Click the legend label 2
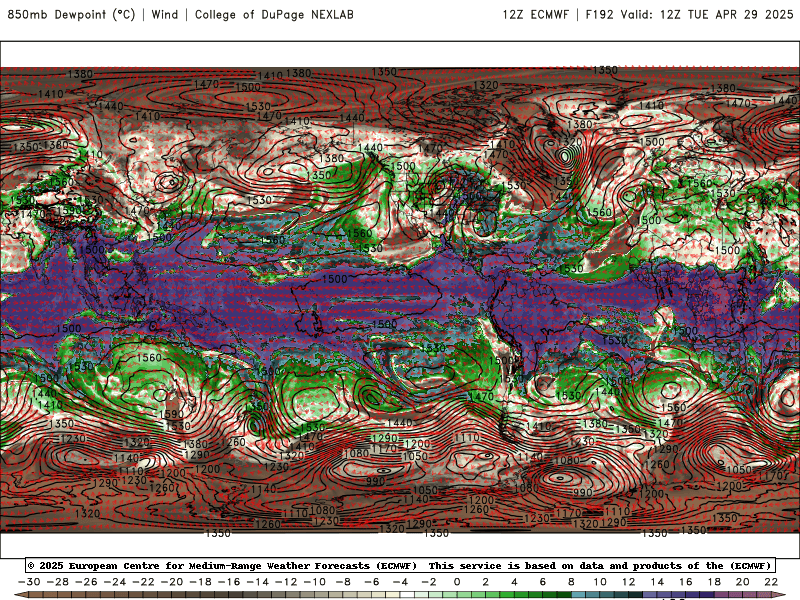 (486, 582)
